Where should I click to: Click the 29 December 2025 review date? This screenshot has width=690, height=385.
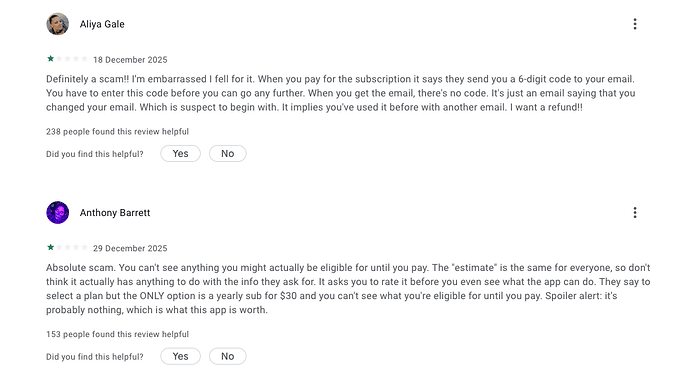pos(130,249)
